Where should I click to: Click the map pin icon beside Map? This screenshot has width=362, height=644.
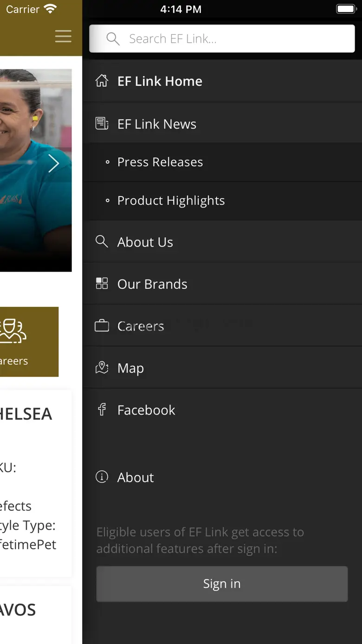coord(102,368)
